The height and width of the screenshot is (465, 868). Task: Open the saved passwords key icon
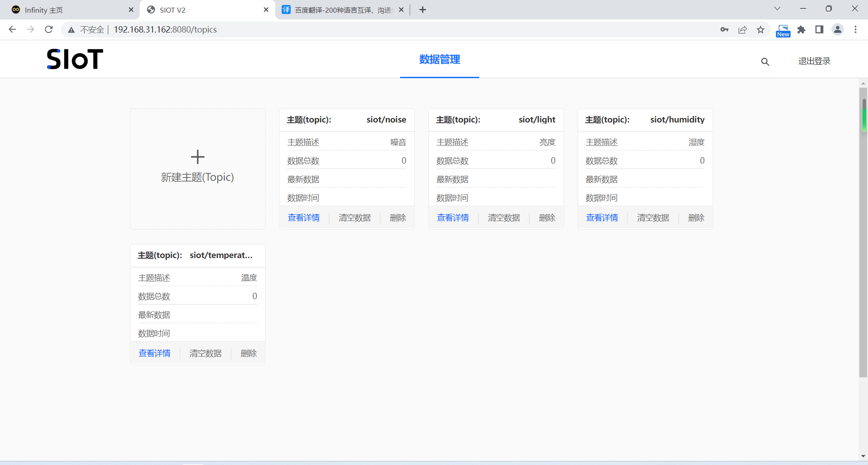point(724,29)
